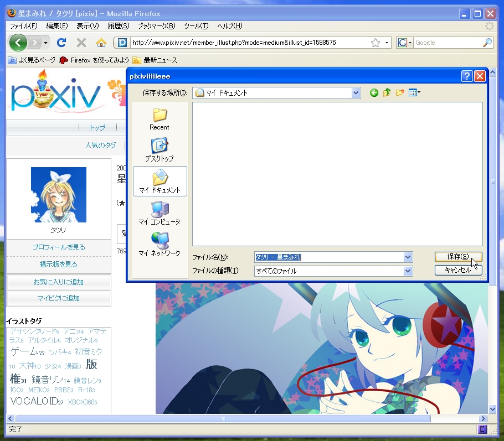Open the back/forward history dropdown arrow
This screenshot has width=504, height=441.
[x=45, y=43]
